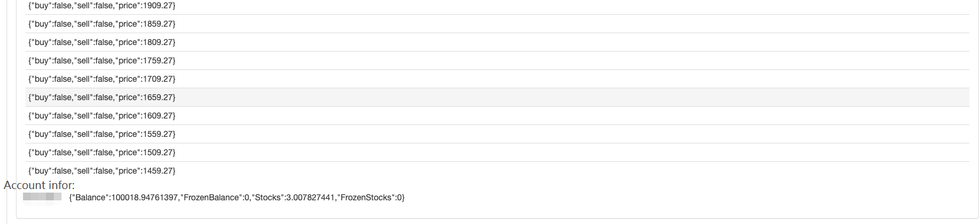Select the highlighted row with price 1659.27

[497, 97]
